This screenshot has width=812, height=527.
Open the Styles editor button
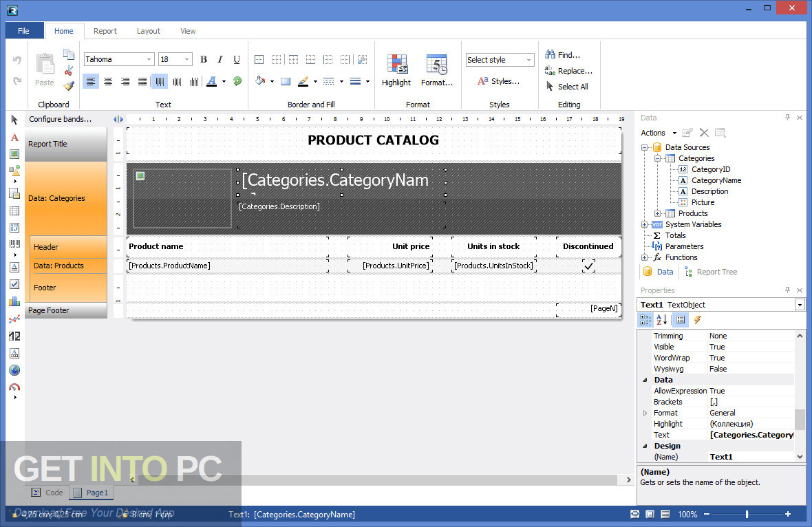pyautogui.click(x=498, y=81)
